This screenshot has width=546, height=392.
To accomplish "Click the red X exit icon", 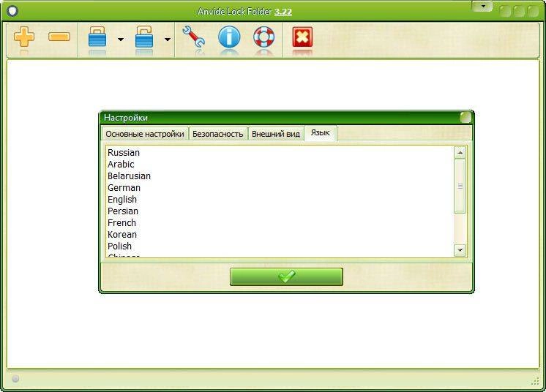I will coord(302,37).
